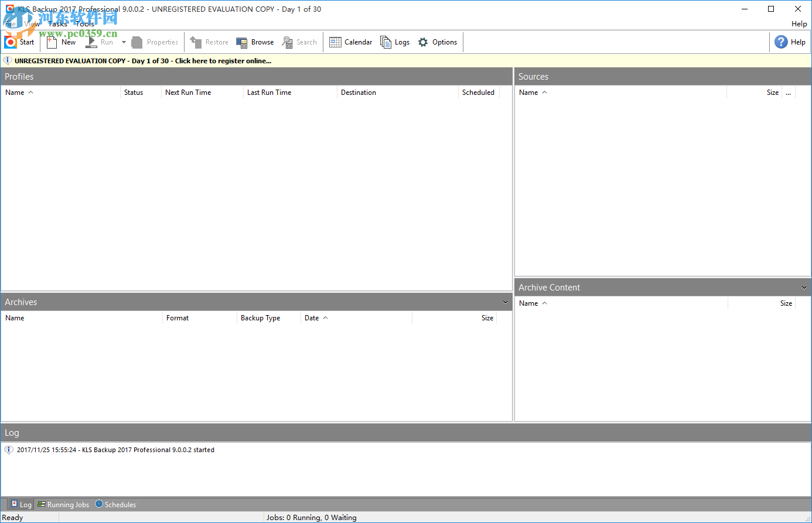Open the Tools menu
This screenshot has height=523, width=812.
click(85, 24)
